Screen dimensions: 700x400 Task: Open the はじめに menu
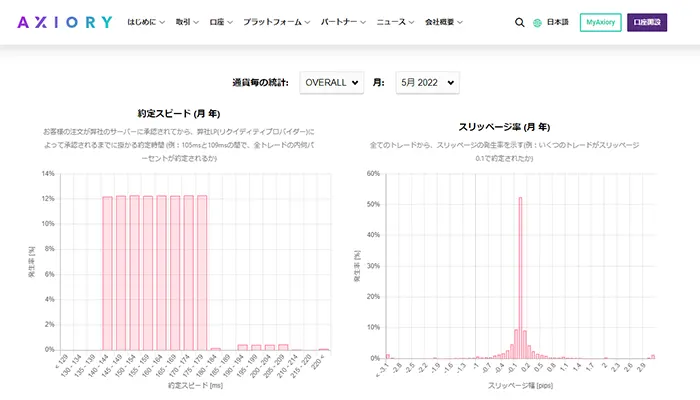coord(146,22)
